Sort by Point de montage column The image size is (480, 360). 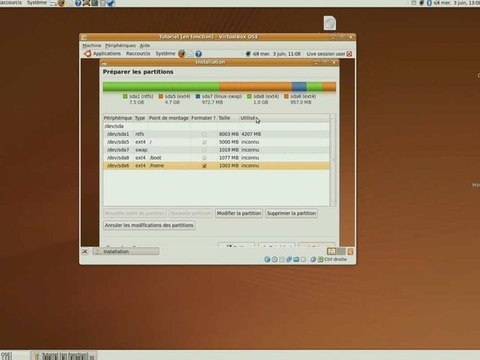169,118
